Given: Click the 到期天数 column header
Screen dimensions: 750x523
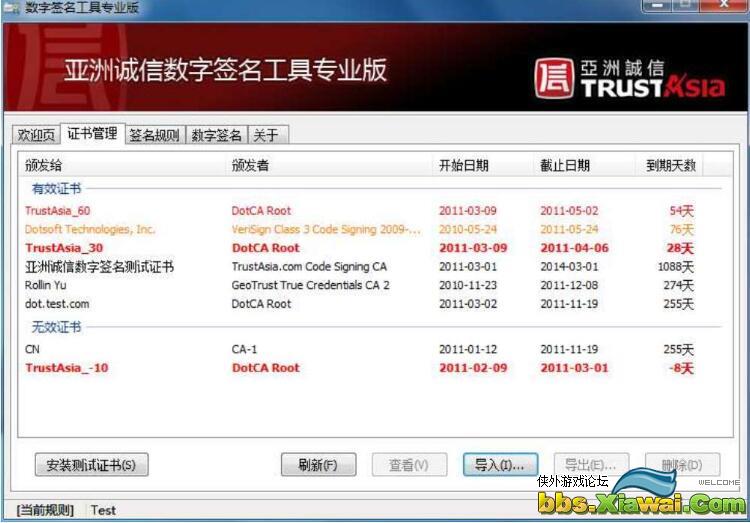Looking at the screenshot, I should [670, 166].
